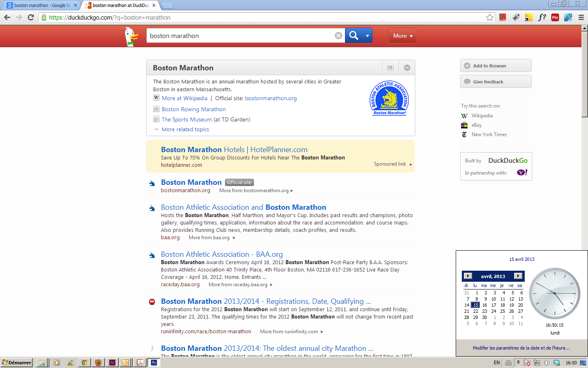The width and height of the screenshot is (588, 368).
Task: Go forward in browser history
Action: pos(19,17)
